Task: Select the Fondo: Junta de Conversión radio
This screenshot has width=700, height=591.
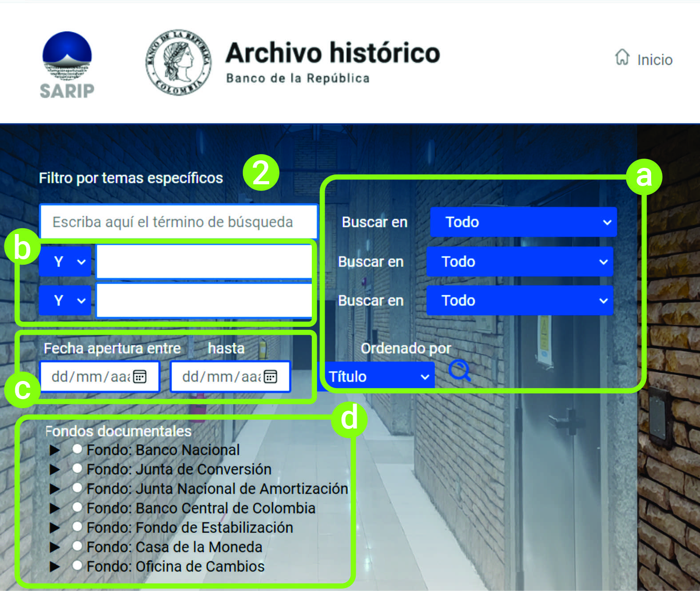Action: coord(77,468)
